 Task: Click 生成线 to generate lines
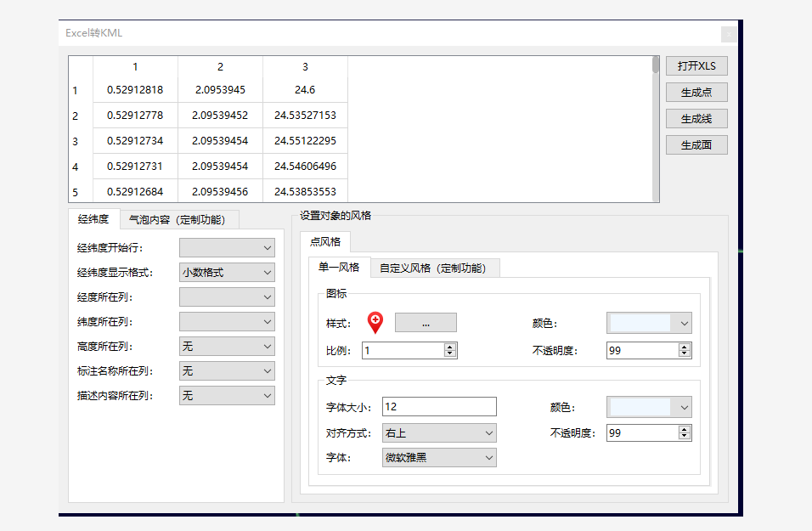click(696, 118)
